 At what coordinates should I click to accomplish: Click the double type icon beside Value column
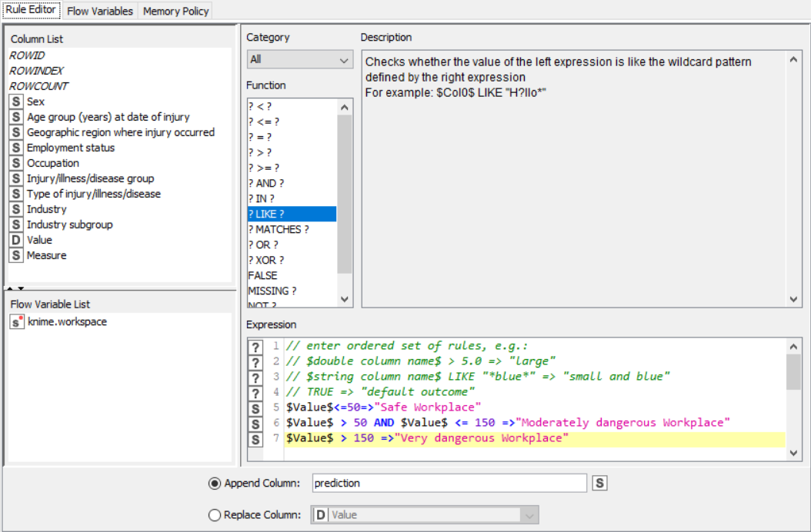point(16,240)
